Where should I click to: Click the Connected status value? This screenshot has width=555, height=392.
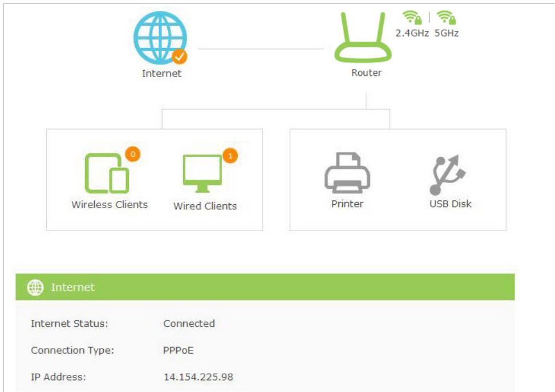[x=189, y=324]
